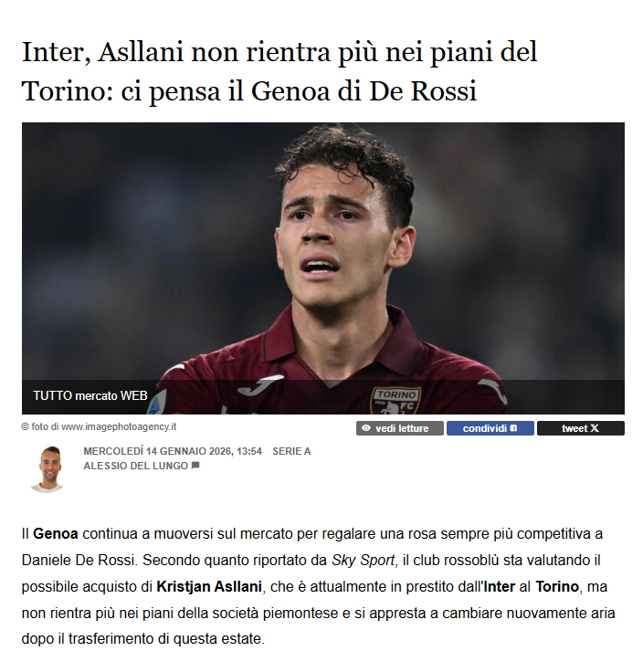Screen dimensions: 643x672
Task: Click the bold Inter word in paragraph
Action: click(x=499, y=586)
